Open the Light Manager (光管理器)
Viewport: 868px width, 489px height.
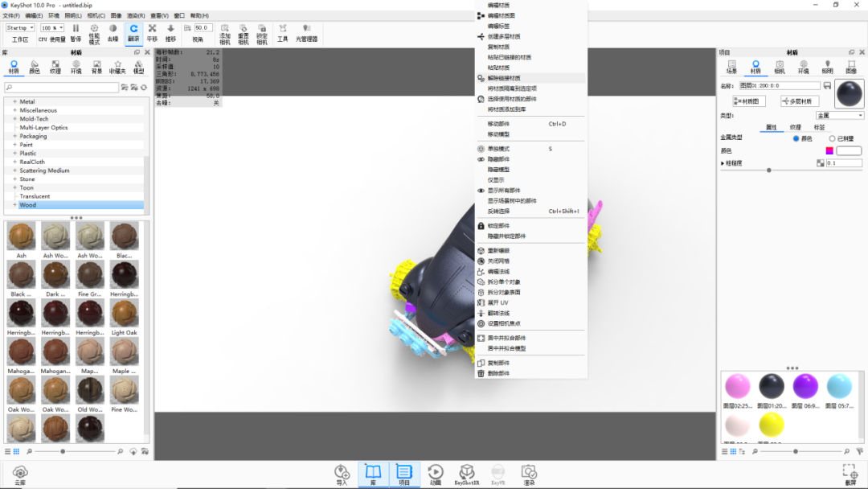[306, 33]
